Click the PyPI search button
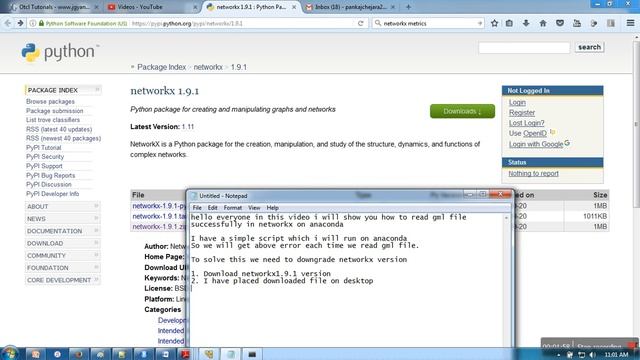Image resolution: width=640 pixels, height=360 pixels. [x=589, y=47]
